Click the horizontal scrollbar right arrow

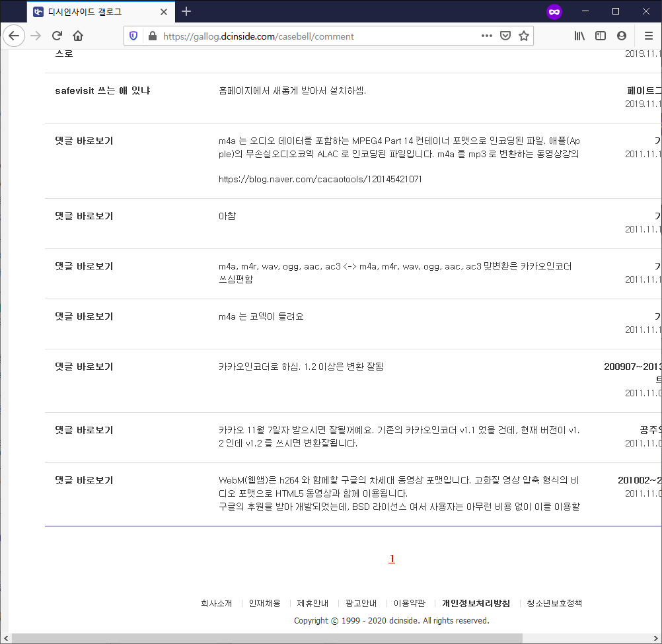[x=656, y=639]
